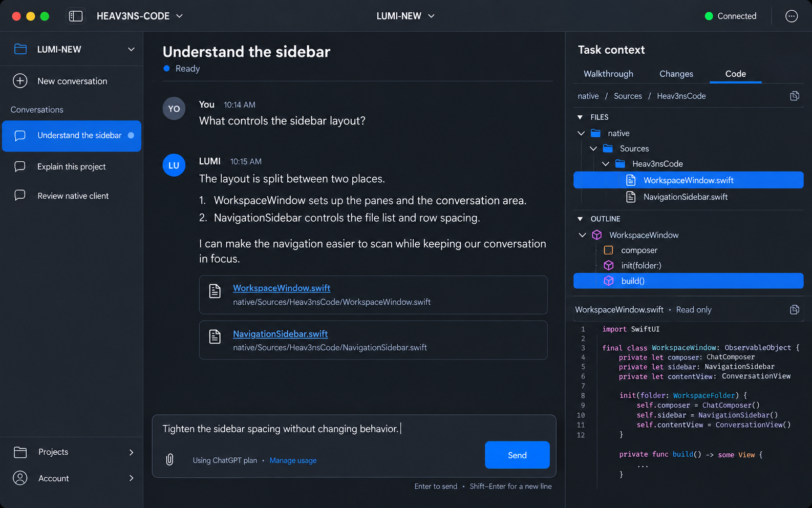Collapse the FILES section triangle
Viewport: 812px width, 508px height.
coord(580,117)
